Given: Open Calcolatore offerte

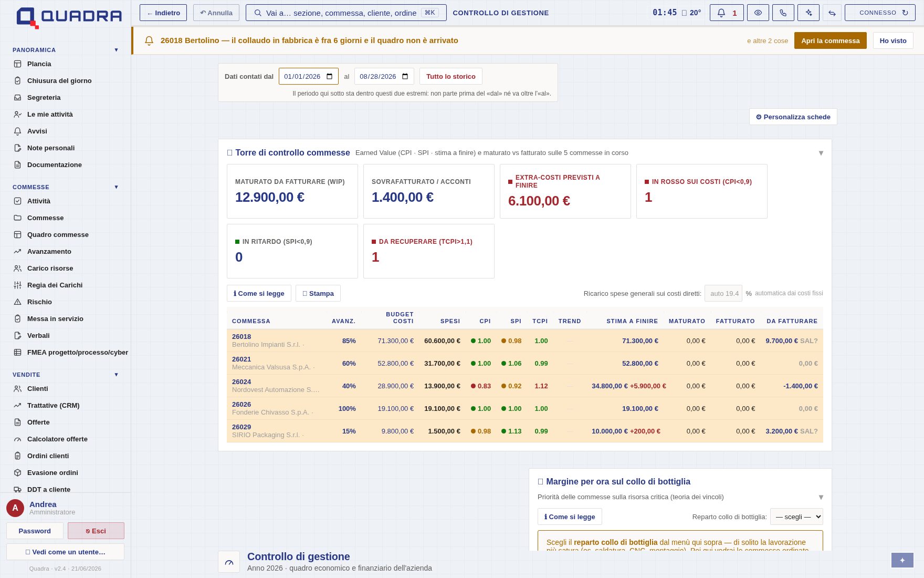Looking at the screenshot, I should (65, 439).
